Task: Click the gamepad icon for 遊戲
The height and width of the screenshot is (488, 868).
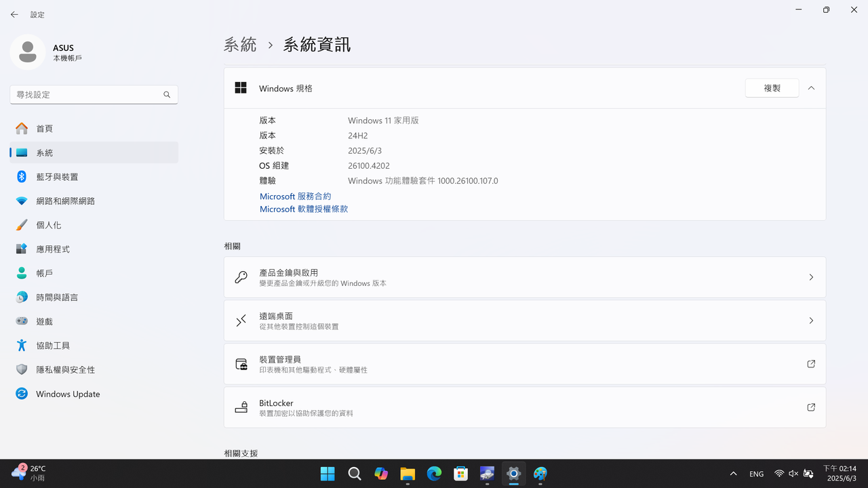Action: point(22,321)
